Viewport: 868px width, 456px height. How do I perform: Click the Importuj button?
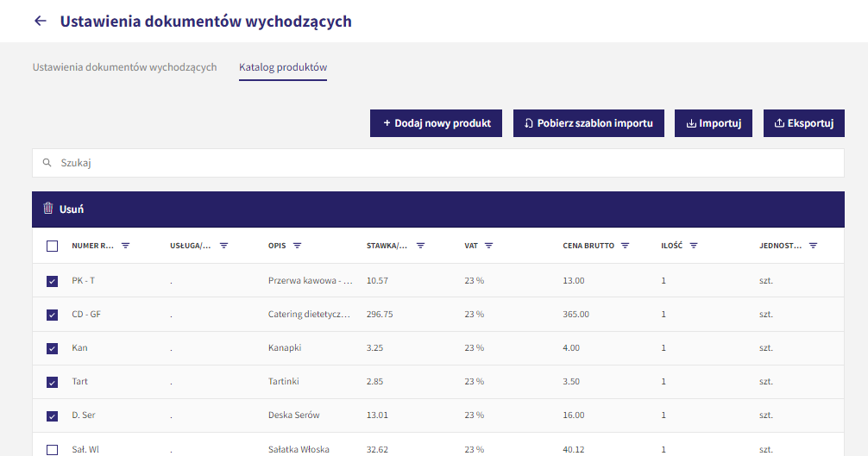[x=714, y=123]
